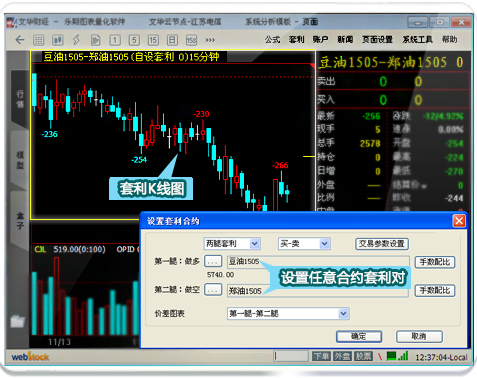Click the 交易参数设置 button
This screenshot has width=477, height=378.
(x=382, y=244)
